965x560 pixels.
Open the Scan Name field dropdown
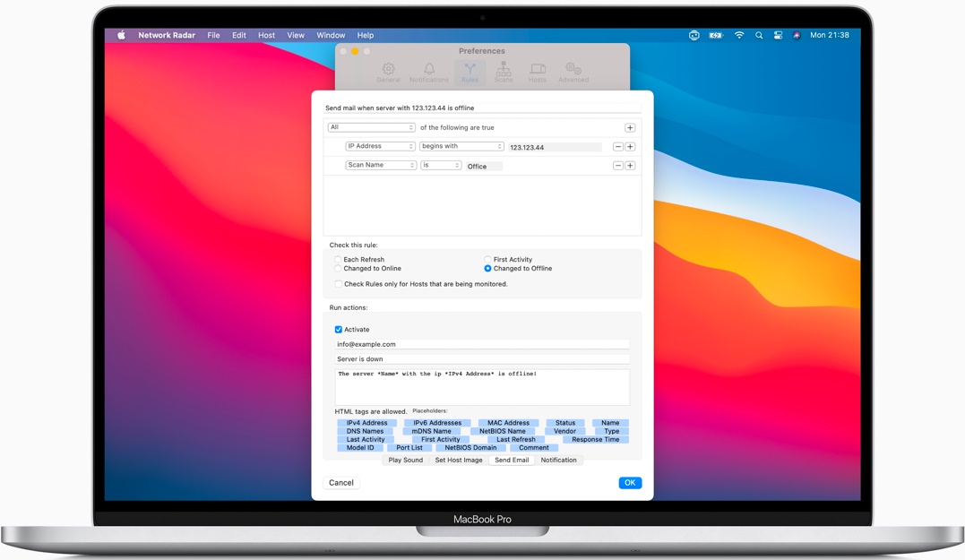pos(381,166)
